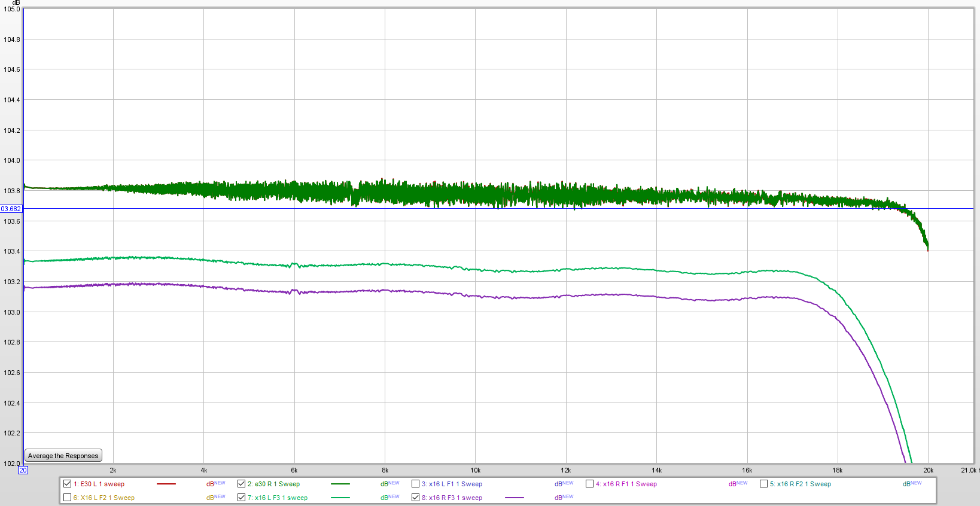The width and height of the screenshot is (980, 506).
Task: Uncheck the 7: x16 L F3 1 sweep checkbox
Action: click(241, 498)
